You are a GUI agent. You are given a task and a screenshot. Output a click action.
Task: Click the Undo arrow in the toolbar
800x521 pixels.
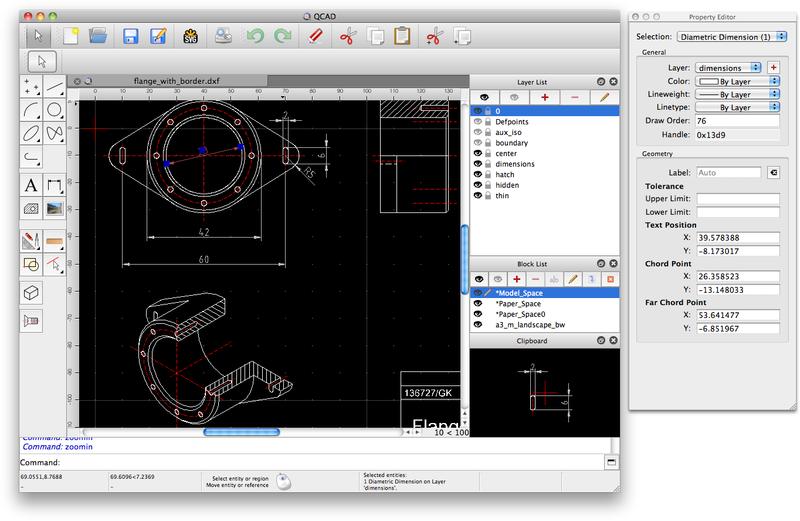[x=253, y=37]
